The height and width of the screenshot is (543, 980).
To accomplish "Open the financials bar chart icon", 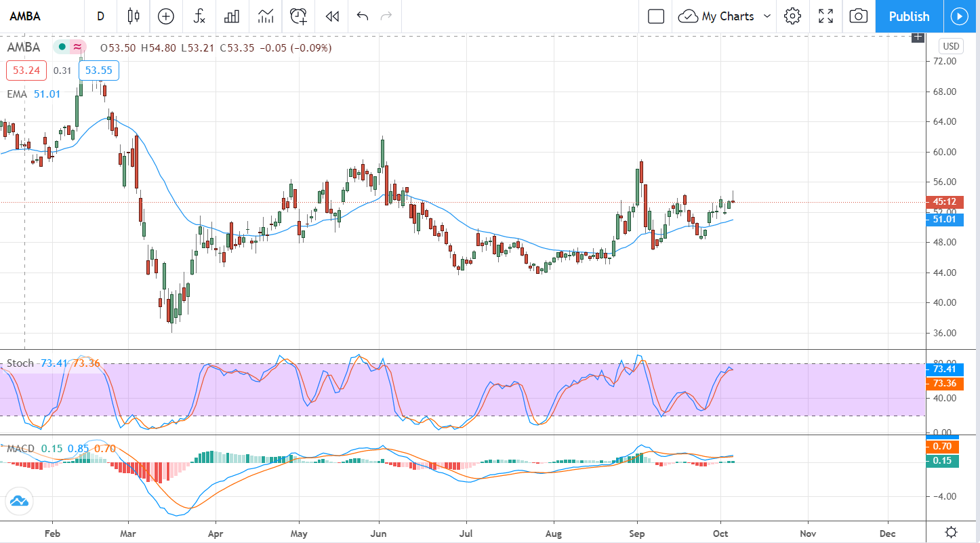I will [232, 16].
